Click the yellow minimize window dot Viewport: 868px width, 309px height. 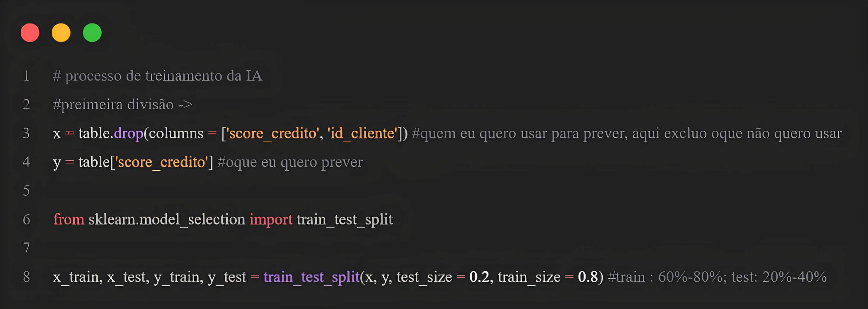pos(61,33)
